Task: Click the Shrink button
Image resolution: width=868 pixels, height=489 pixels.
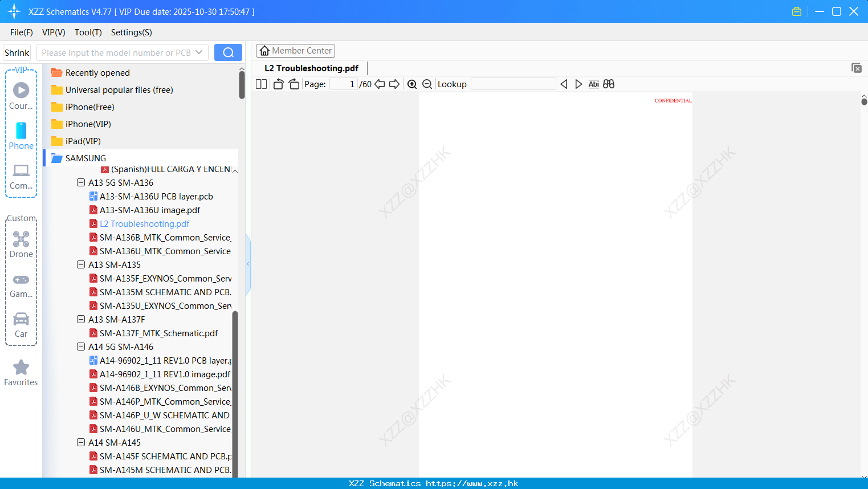Action: pos(17,52)
